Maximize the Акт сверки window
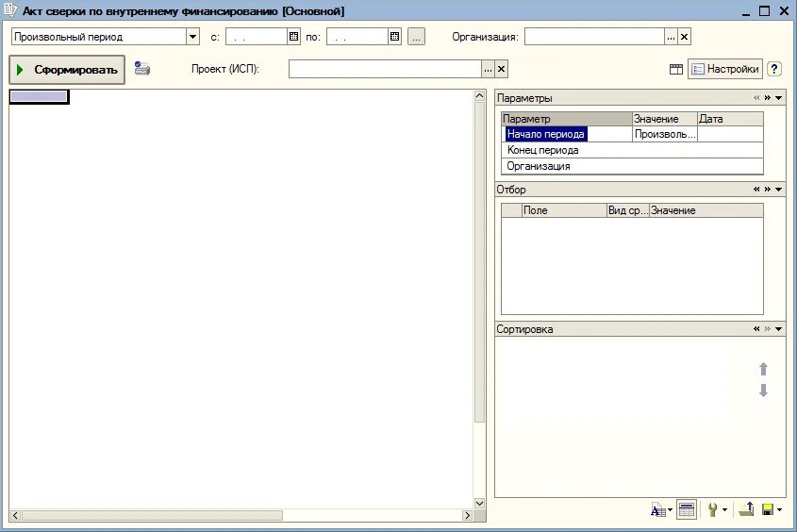 [x=765, y=10]
